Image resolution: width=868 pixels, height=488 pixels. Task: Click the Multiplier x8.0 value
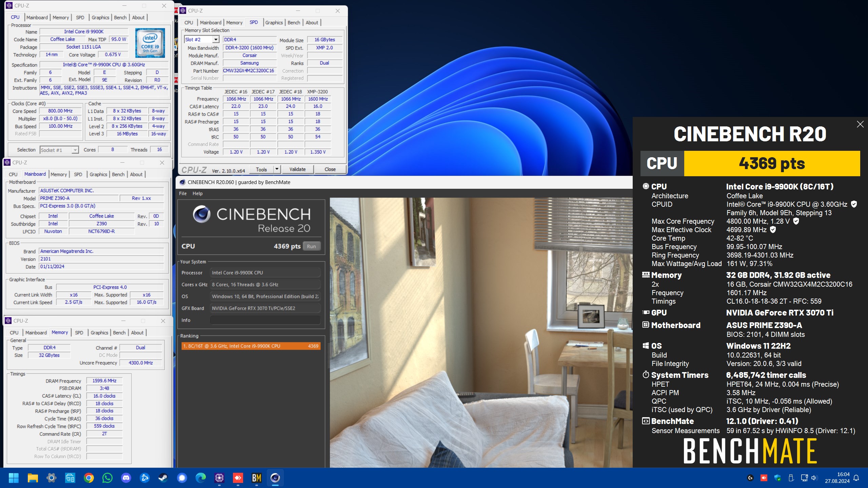pyautogui.click(x=60, y=119)
